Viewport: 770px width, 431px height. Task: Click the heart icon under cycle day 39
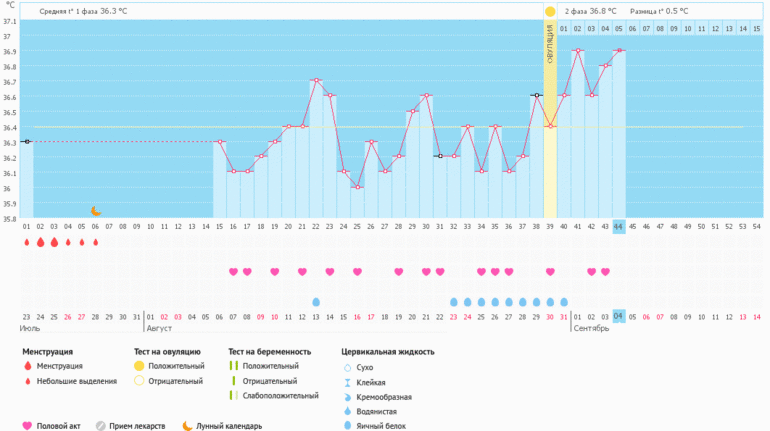pos(550,271)
